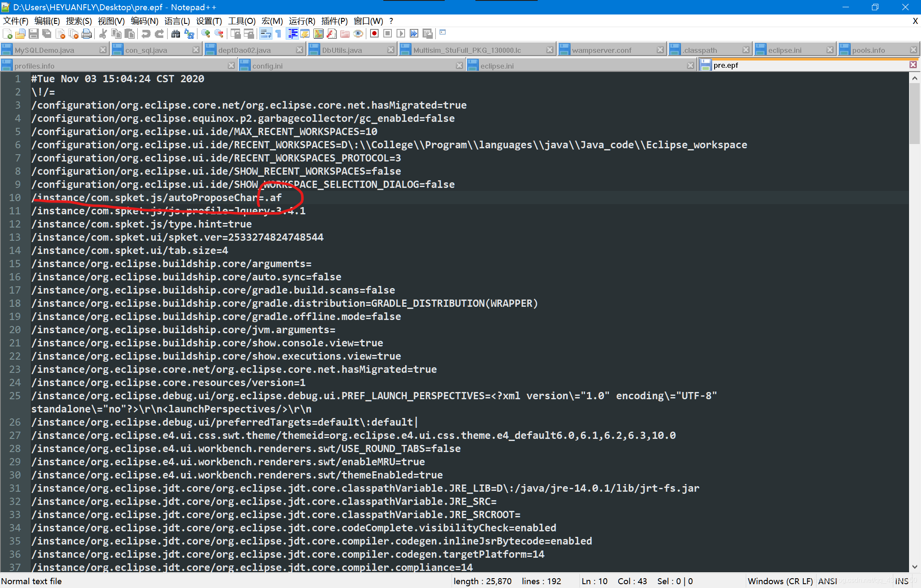Screen dimensions: 921x588
Task: Start macro recording with red dot
Action: coord(374,34)
